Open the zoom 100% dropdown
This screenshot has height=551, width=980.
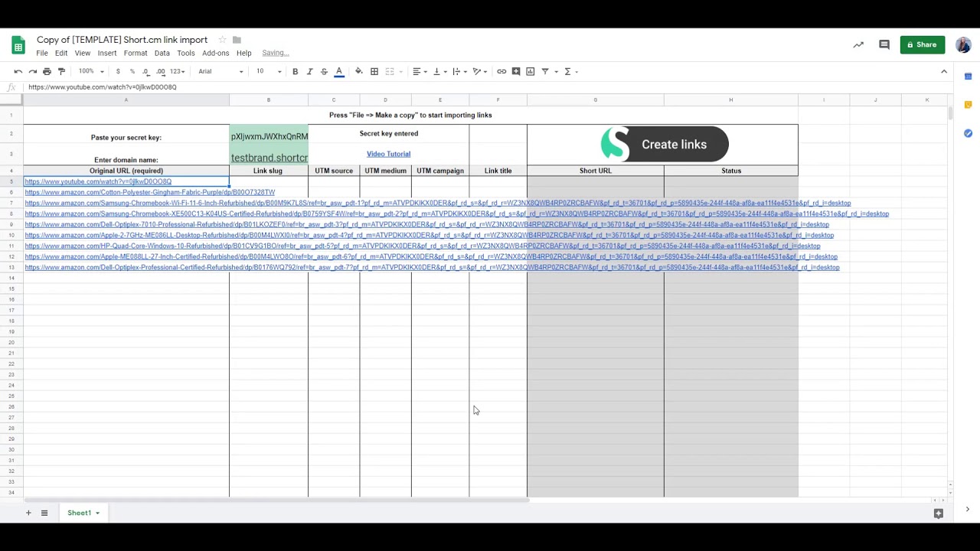(x=91, y=71)
